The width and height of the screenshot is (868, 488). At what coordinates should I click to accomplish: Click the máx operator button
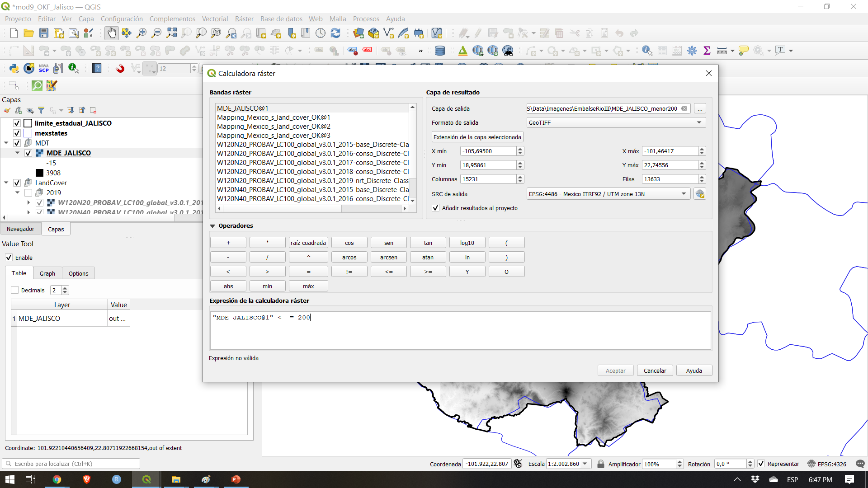tap(309, 286)
